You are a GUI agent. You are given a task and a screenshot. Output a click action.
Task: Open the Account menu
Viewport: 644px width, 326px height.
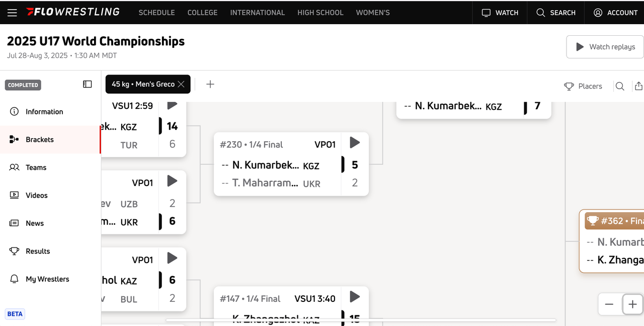pyautogui.click(x=615, y=13)
